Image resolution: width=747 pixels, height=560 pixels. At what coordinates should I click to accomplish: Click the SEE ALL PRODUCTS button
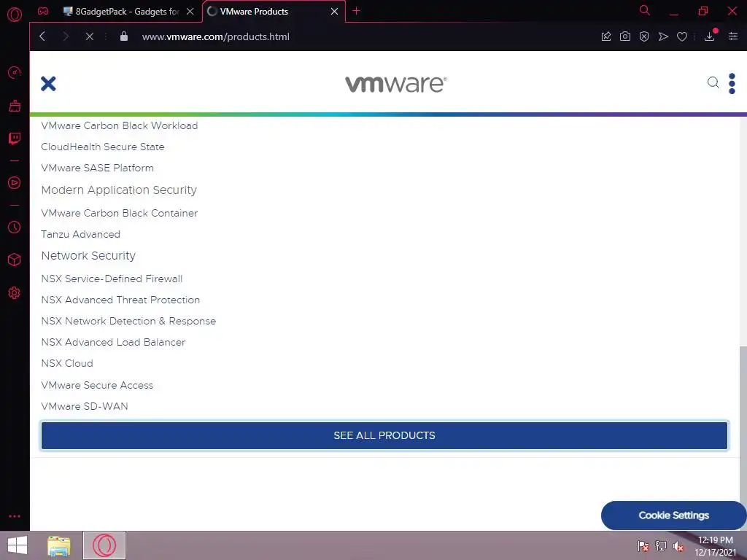click(x=384, y=435)
